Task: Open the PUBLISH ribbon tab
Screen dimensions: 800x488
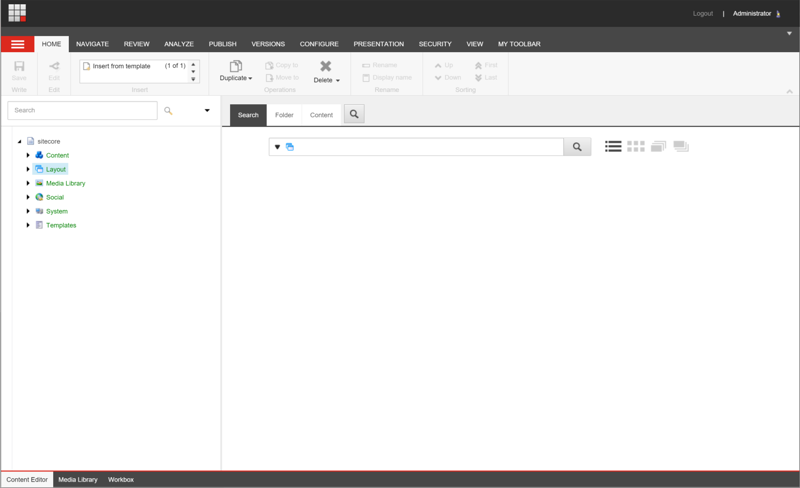Action: [x=222, y=44]
